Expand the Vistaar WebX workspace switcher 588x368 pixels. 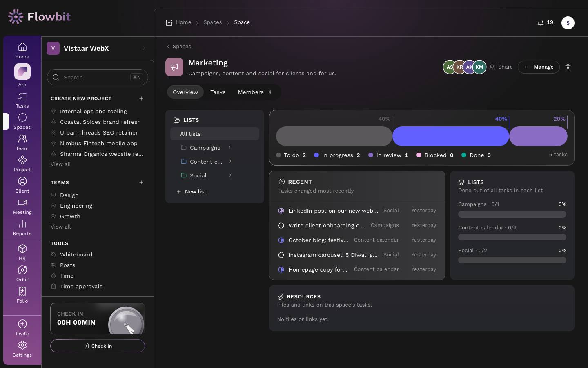(98, 48)
